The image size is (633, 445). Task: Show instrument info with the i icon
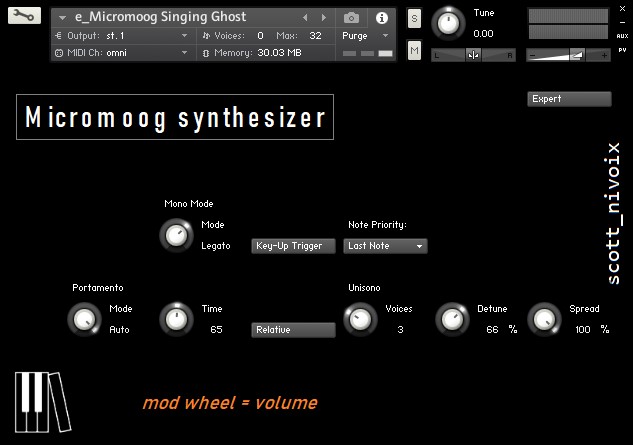point(381,18)
